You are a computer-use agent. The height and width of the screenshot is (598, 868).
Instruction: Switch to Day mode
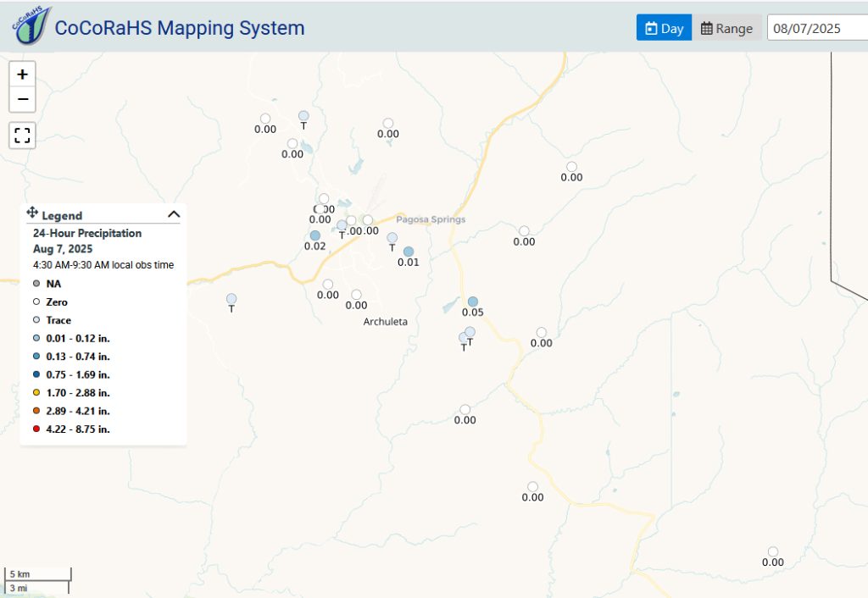coord(664,28)
